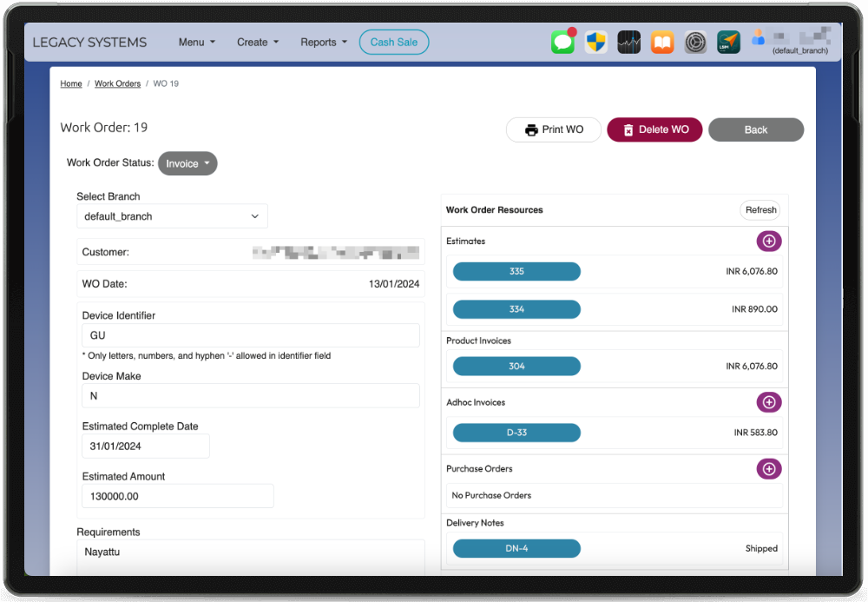The height and width of the screenshot is (602, 868).
Task: Click the Print WO button
Action: pyautogui.click(x=554, y=129)
